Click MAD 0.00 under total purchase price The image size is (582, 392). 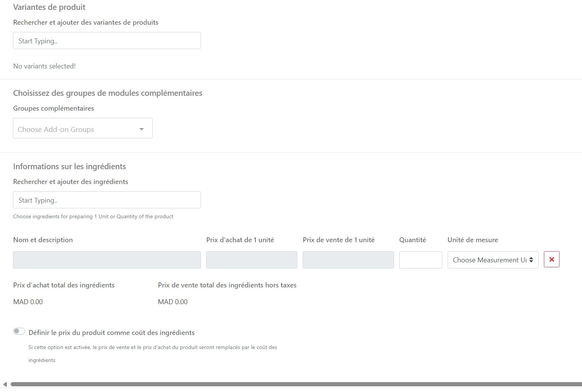coord(28,302)
